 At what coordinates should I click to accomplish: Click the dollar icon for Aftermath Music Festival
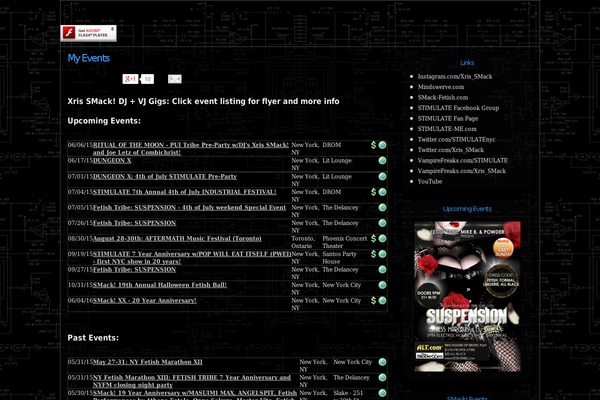click(373, 238)
